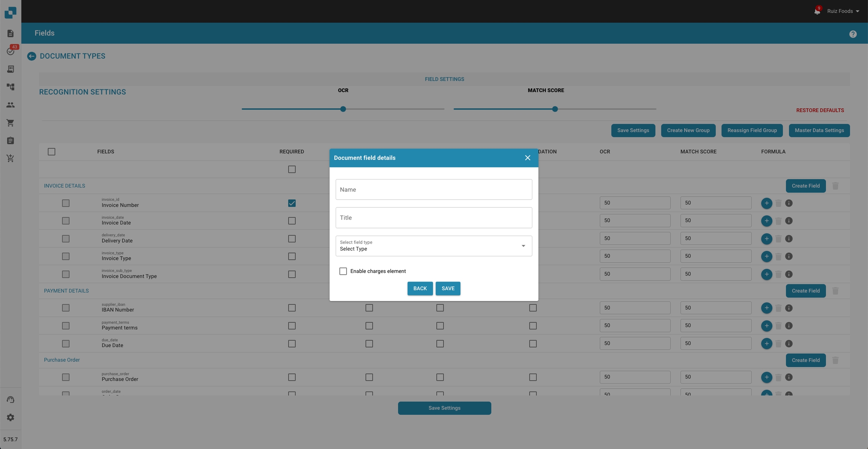868x449 pixels.
Task: Tick the select-all fields header checkbox
Action: pyautogui.click(x=52, y=152)
